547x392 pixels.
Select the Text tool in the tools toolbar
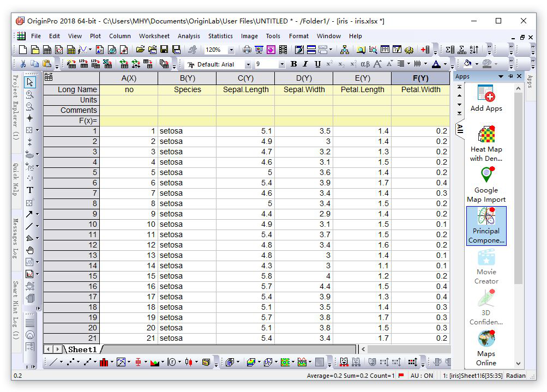point(30,190)
